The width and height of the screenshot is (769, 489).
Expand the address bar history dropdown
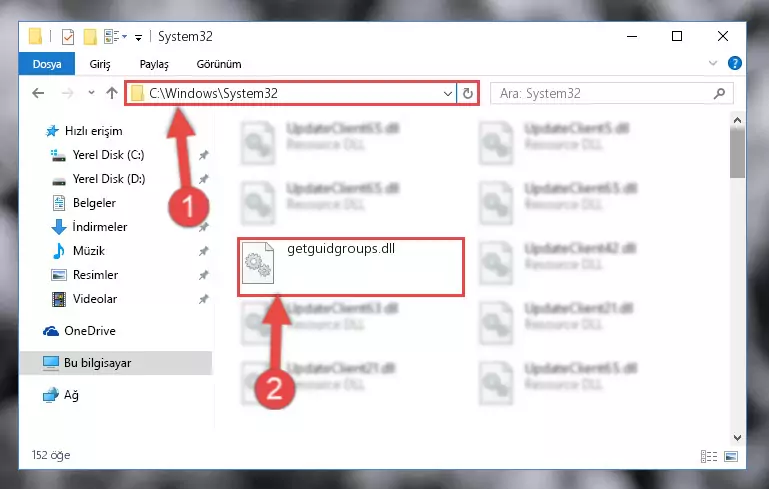(447, 93)
